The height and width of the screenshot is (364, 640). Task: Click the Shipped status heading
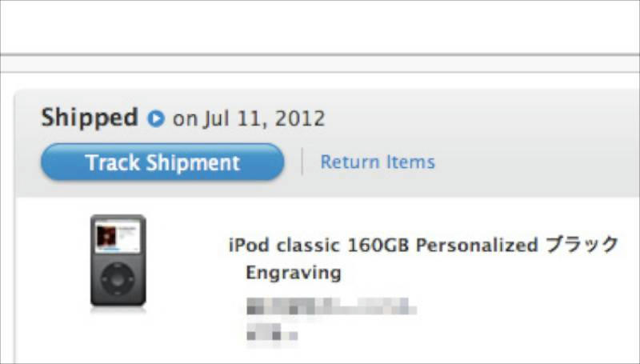point(90,118)
